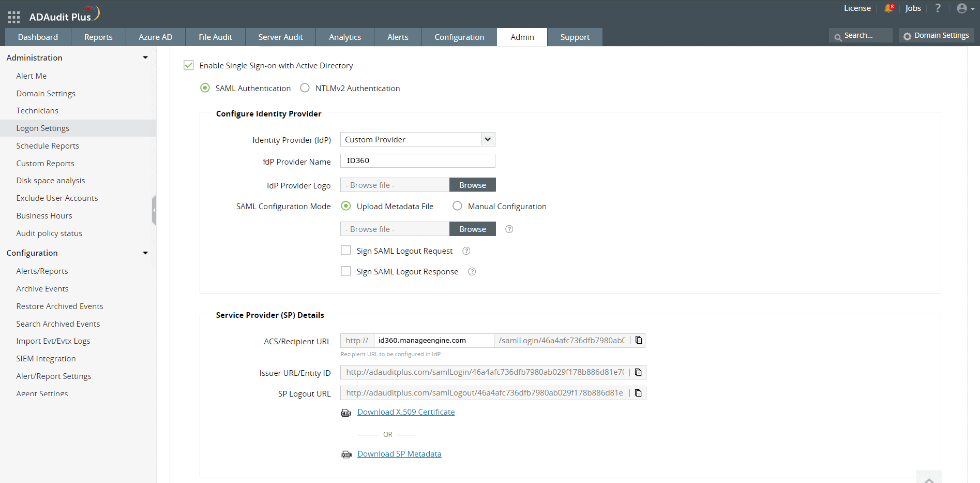Viewport: 980px width, 483px height.
Task: Open Archive Events in sidebar
Action: 42,288
